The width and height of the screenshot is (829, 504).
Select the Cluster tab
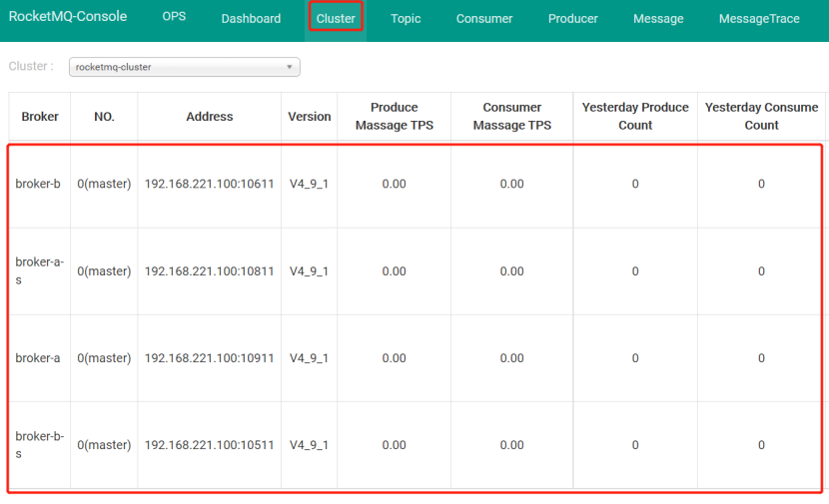tap(336, 19)
